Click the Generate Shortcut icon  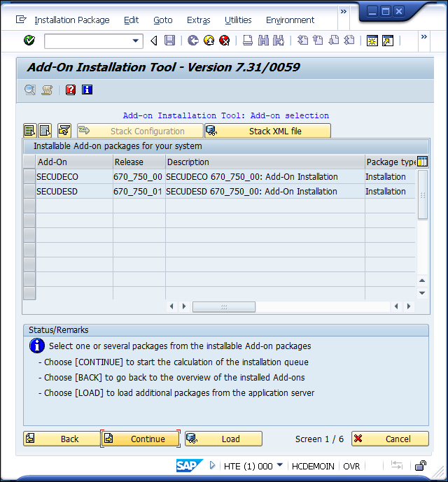388,41
